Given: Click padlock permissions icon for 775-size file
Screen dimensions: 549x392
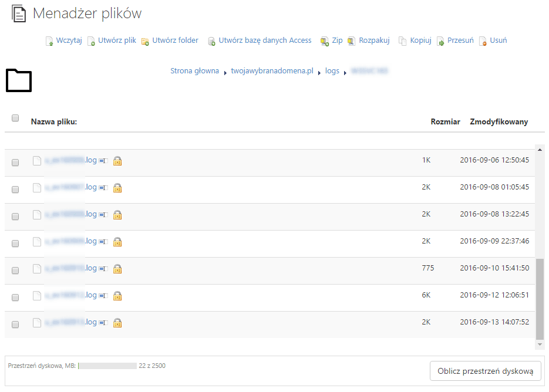Looking at the screenshot, I should pos(117,269).
